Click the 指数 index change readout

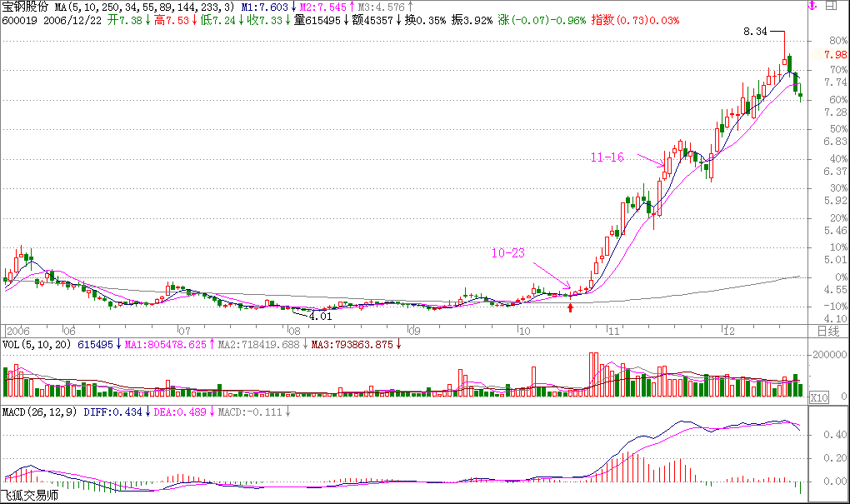[634, 19]
